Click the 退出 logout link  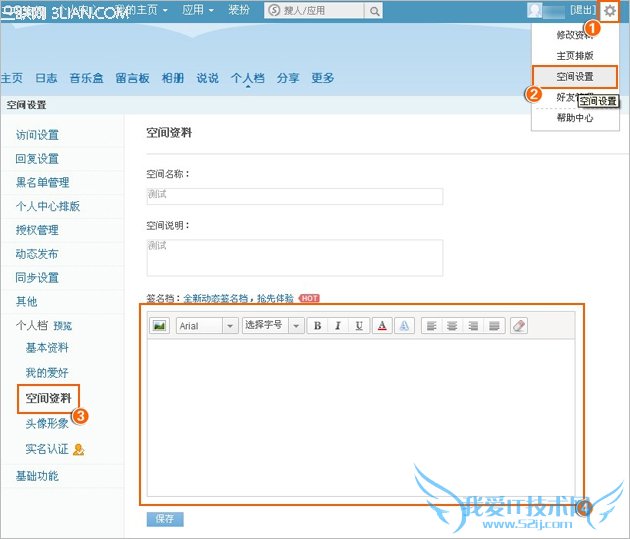583,10
